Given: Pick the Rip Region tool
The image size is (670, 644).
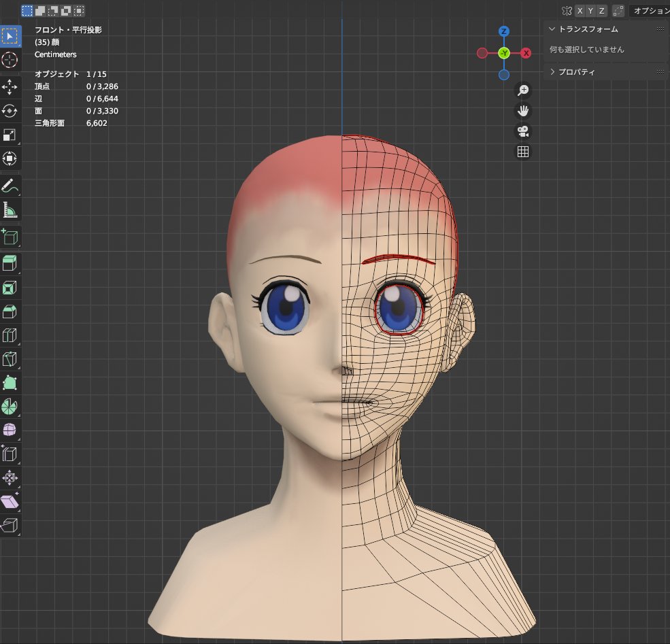Looking at the screenshot, I should coord(10,525).
